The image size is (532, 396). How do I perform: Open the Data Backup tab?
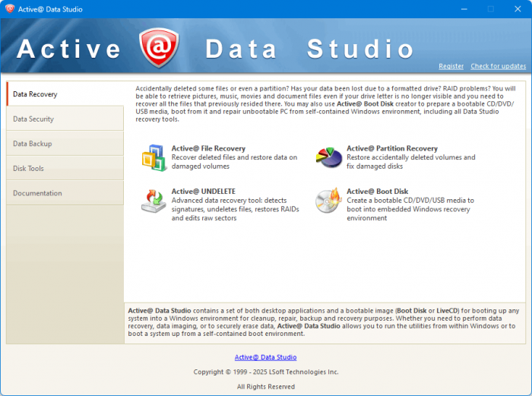(x=65, y=144)
